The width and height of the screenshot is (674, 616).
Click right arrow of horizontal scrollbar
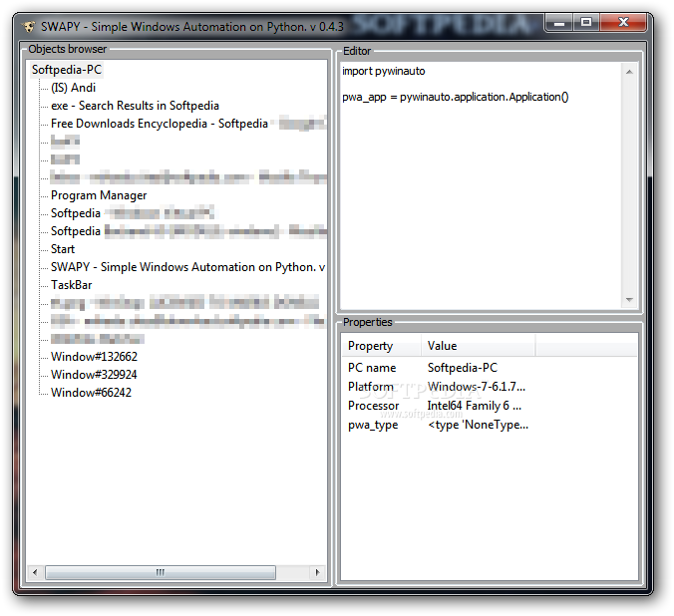317,572
